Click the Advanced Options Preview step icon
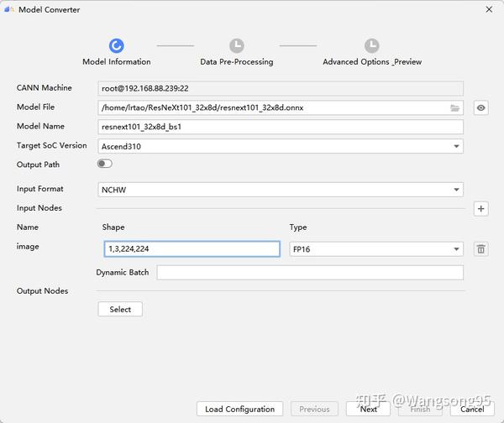The height and width of the screenshot is (423, 504). point(372,46)
